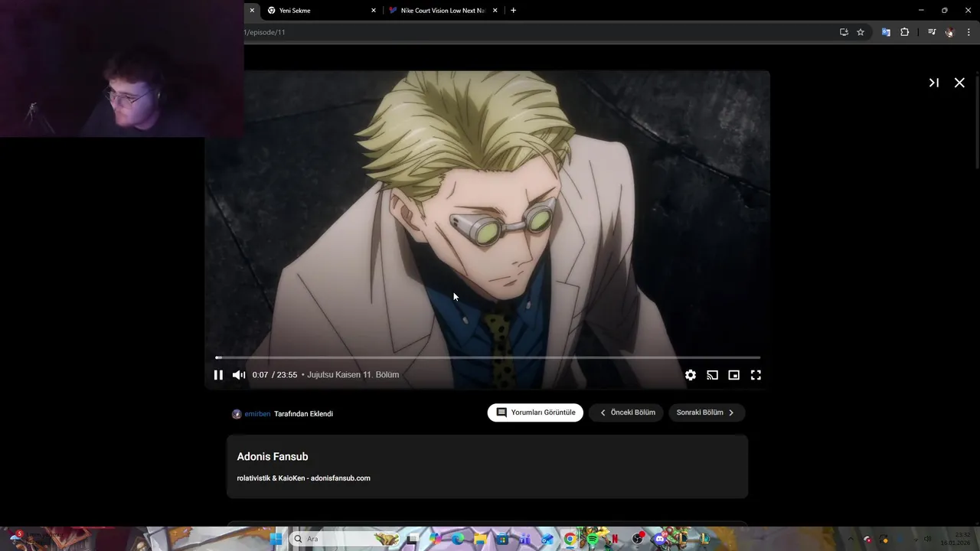Image resolution: width=980 pixels, height=551 pixels.
Task: Open Chrome extensions puzzle menu
Action: coord(905,32)
